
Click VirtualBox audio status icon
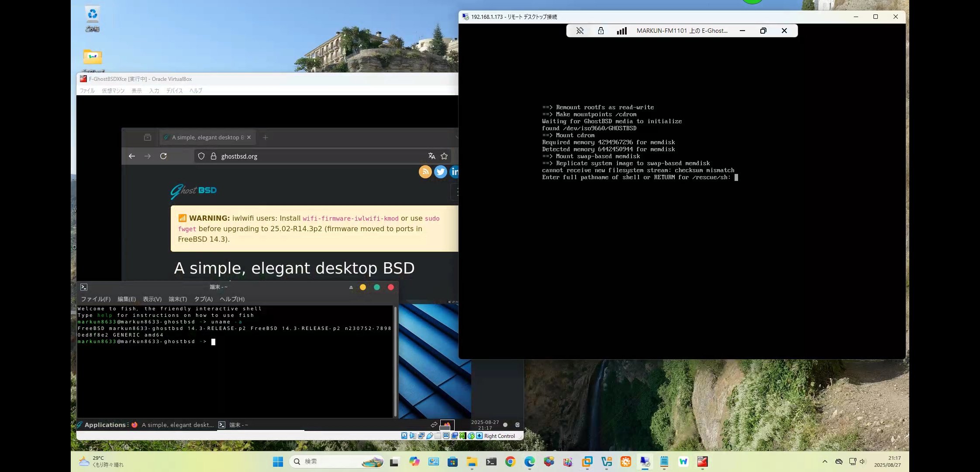[x=413, y=436]
